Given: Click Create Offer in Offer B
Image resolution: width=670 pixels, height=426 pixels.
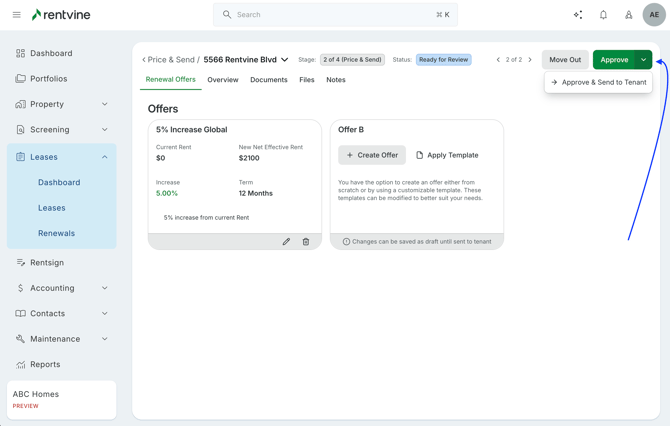Looking at the screenshot, I should coord(372,155).
